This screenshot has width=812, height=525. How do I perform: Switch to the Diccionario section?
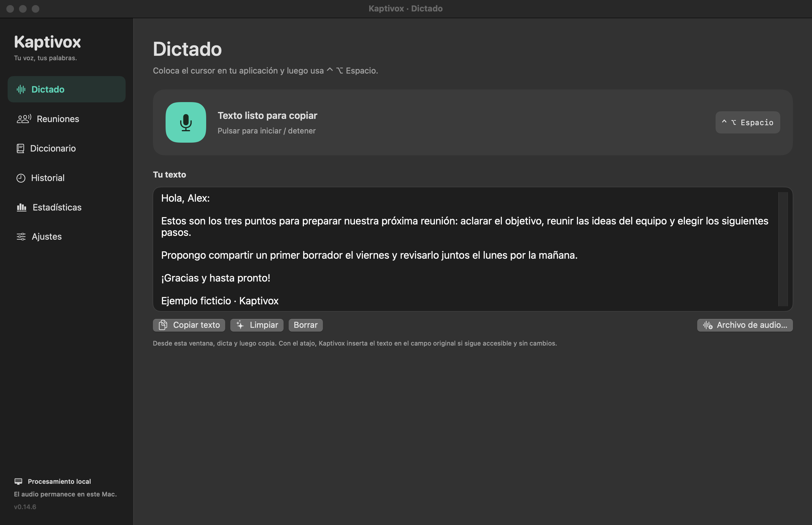[x=67, y=148]
